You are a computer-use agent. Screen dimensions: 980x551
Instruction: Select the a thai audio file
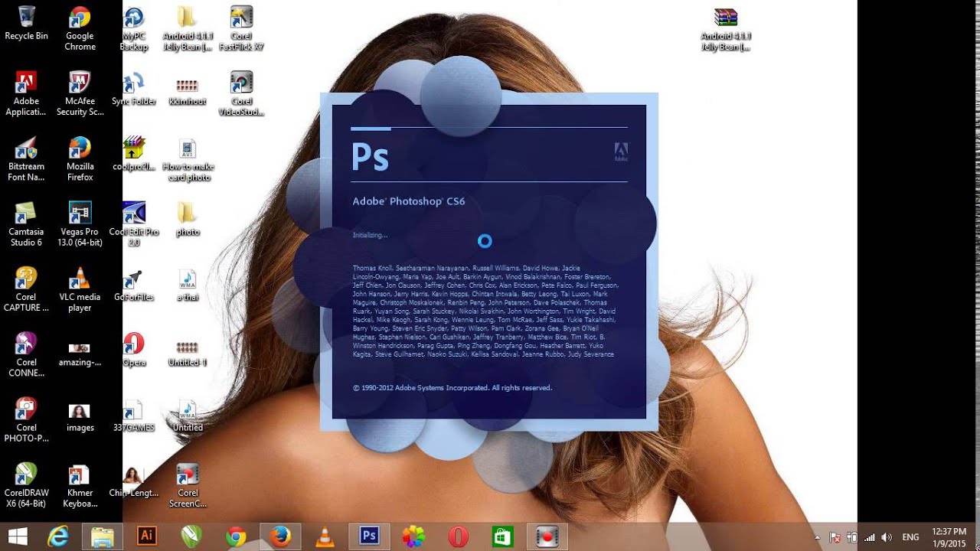click(x=187, y=285)
